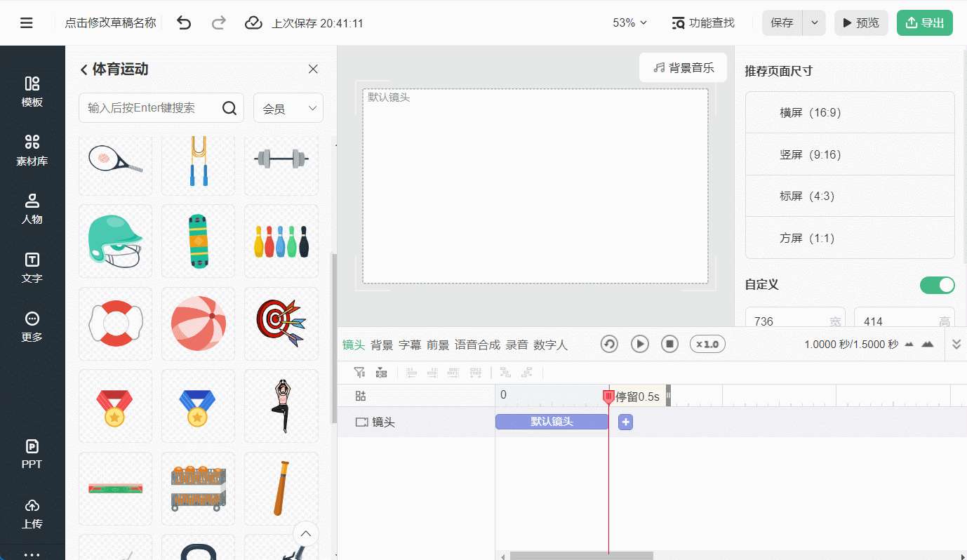Viewport: 967px width, 560px height.
Task: Zoom out timeline with small mountain icon
Action: click(909, 345)
